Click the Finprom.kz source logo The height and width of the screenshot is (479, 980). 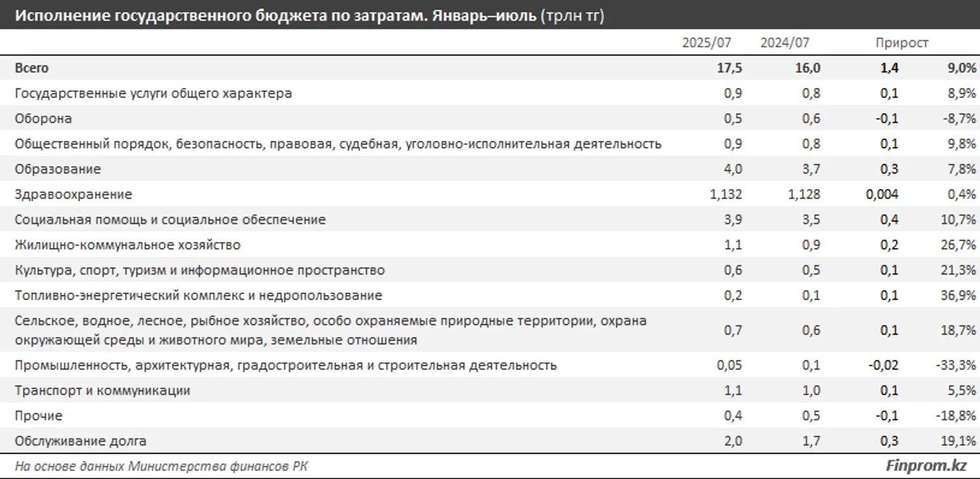(926, 465)
